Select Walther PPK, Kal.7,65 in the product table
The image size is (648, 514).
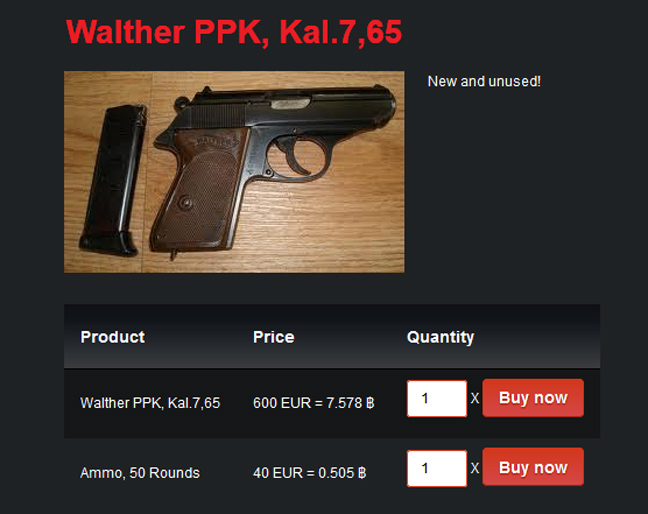tap(150, 403)
